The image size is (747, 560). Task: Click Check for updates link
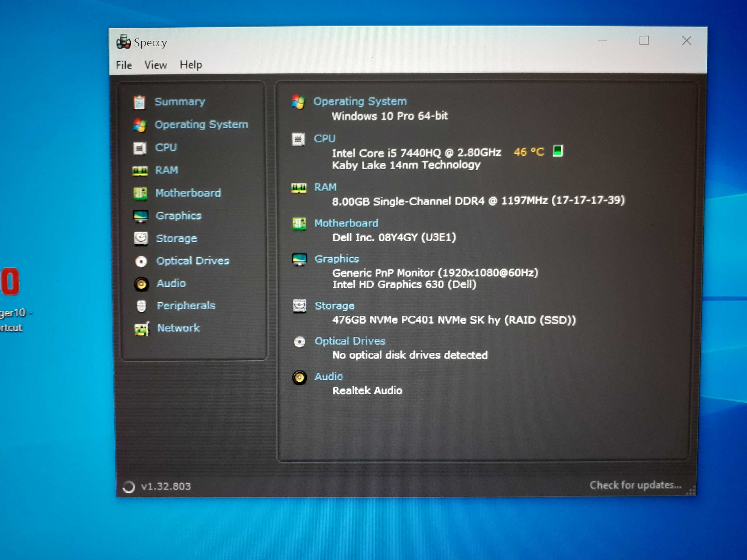click(x=636, y=485)
